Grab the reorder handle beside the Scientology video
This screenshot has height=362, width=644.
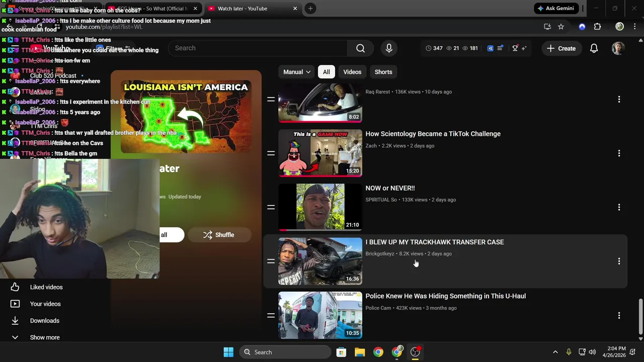[x=271, y=153]
